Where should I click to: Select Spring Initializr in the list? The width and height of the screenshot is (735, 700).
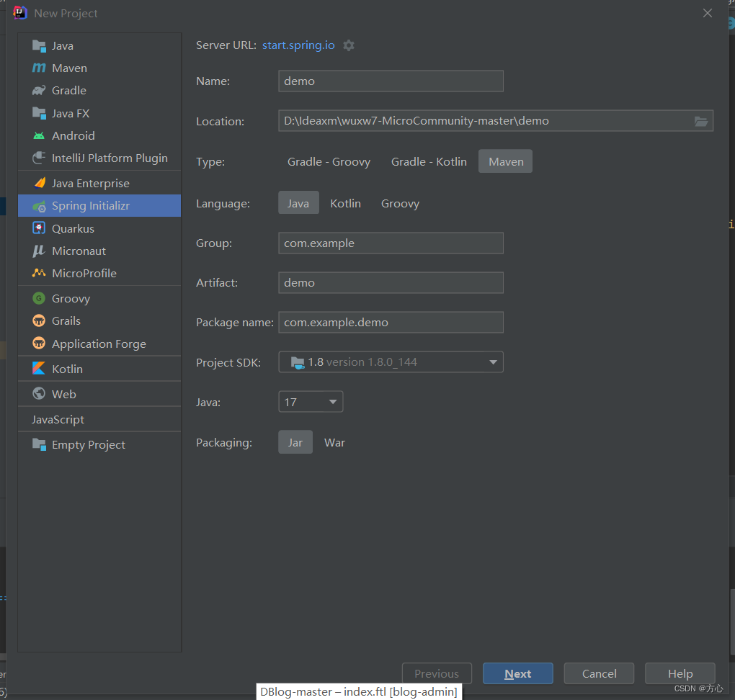coord(99,206)
